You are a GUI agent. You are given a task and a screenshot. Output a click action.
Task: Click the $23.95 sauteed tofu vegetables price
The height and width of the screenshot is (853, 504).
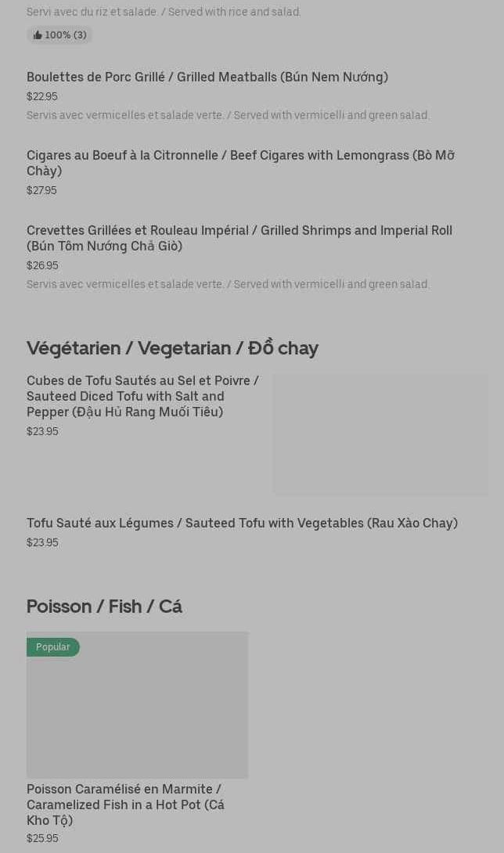42,542
